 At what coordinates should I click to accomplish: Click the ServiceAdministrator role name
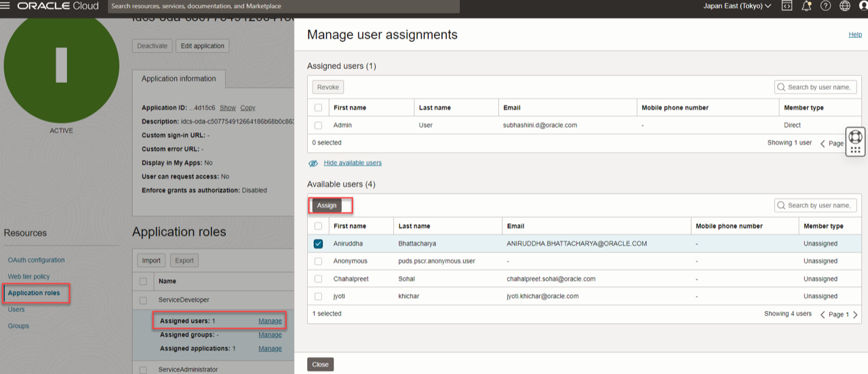tap(188, 370)
